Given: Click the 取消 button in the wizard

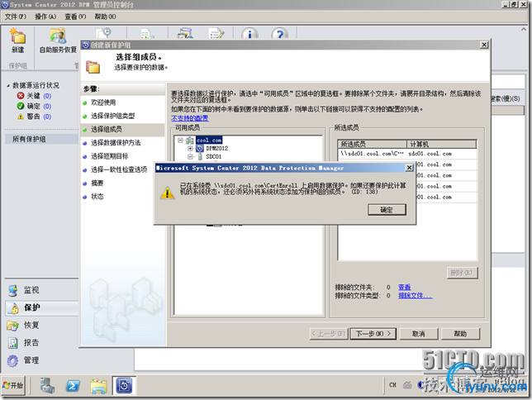Looking at the screenshot, I should (419, 334).
